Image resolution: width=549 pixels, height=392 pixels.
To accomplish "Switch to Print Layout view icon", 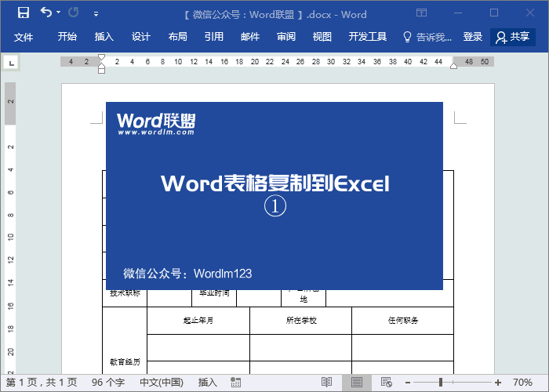I will click(x=356, y=383).
